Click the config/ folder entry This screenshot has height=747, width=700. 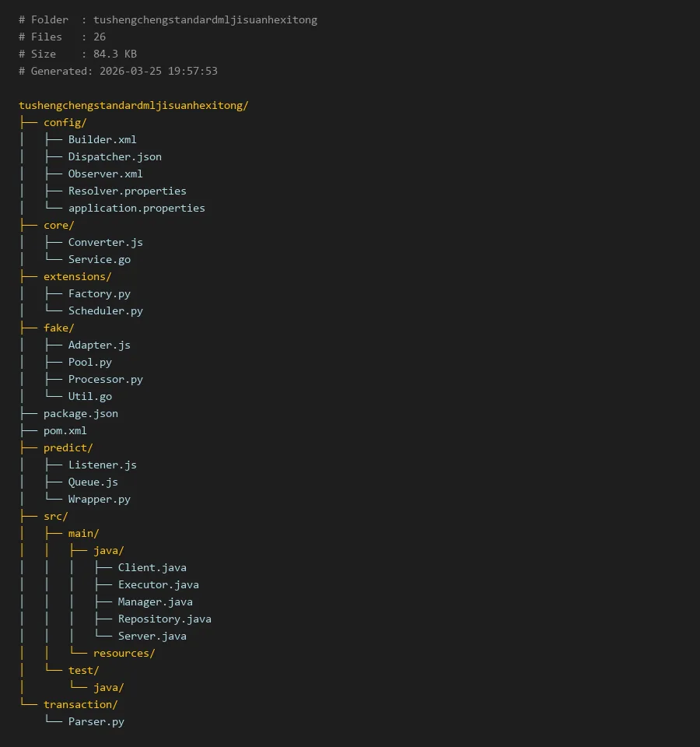click(65, 122)
